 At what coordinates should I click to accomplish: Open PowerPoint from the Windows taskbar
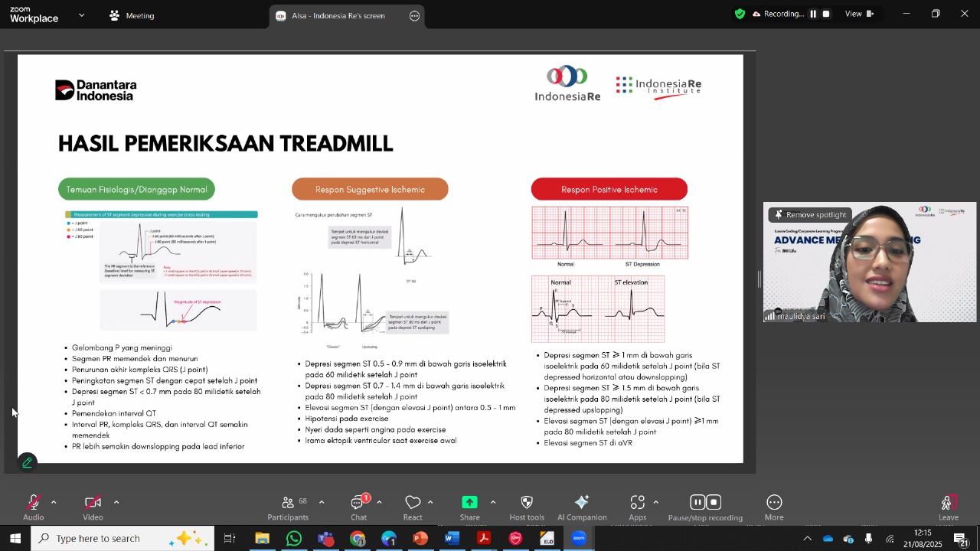[420, 539]
